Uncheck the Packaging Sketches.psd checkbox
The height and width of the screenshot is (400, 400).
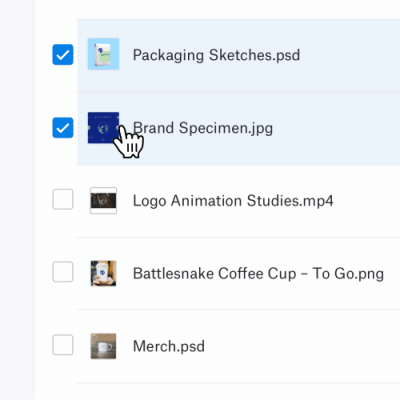click(x=63, y=54)
